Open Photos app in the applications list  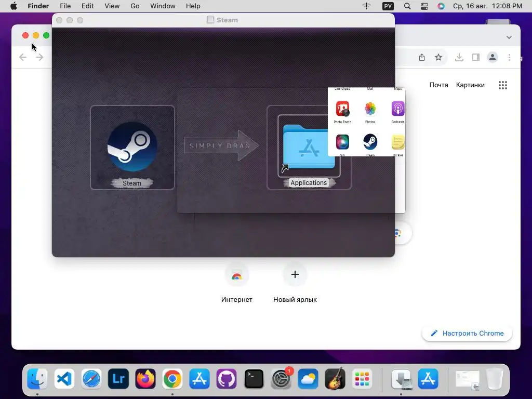click(x=370, y=109)
